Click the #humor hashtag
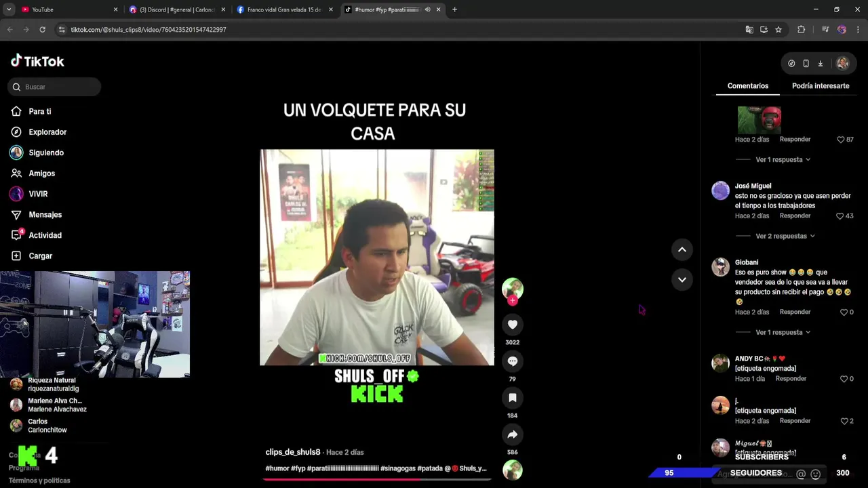Image resolution: width=868 pixels, height=488 pixels. coord(277,468)
